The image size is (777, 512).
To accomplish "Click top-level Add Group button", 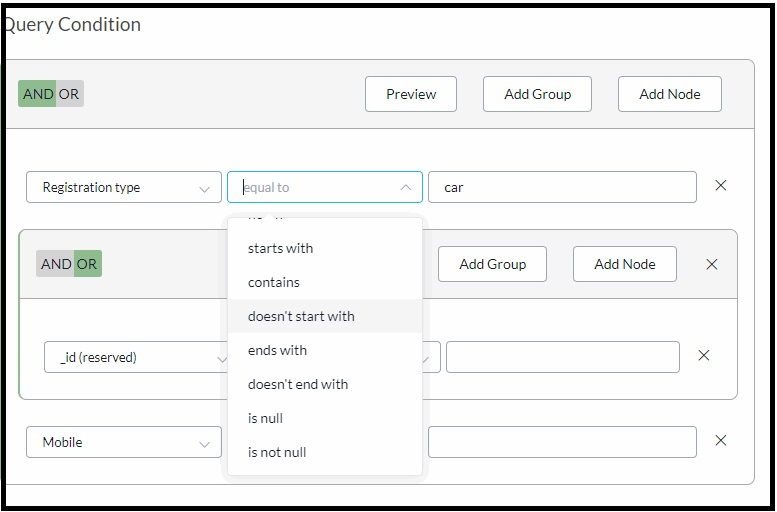I will click(x=537, y=94).
